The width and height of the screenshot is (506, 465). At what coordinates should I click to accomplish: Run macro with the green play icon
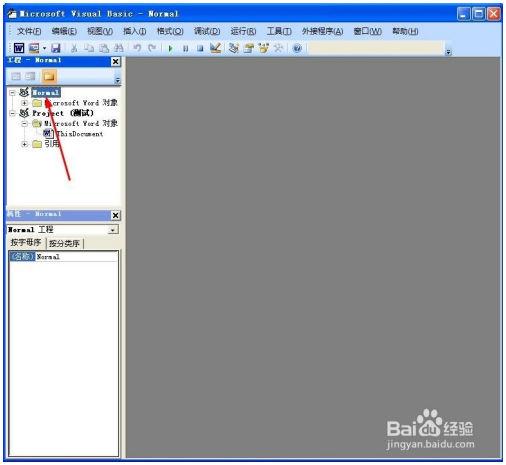click(x=171, y=49)
